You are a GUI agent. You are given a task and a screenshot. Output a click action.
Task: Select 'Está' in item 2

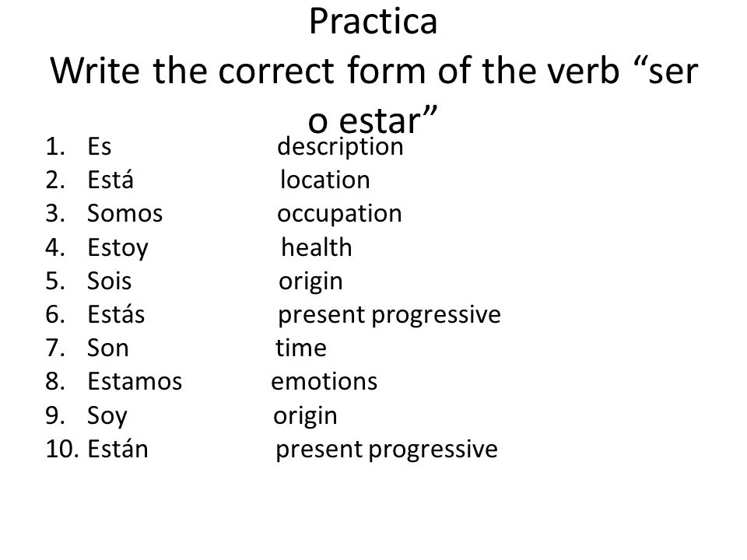110,180
